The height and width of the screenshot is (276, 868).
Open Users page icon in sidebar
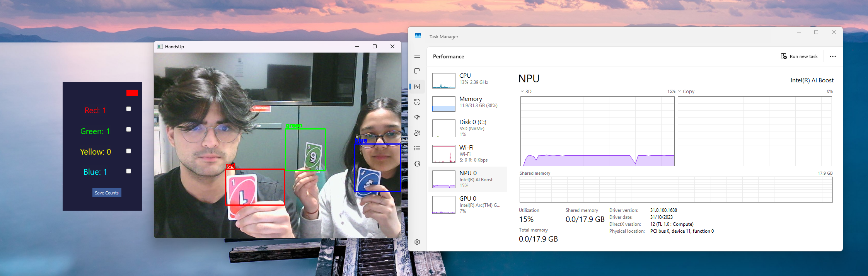417,133
